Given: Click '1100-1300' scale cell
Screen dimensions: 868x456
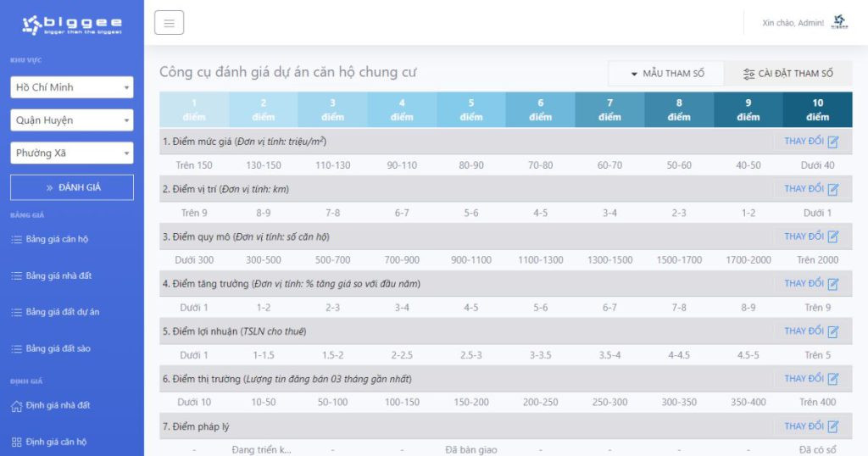Looking at the screenshot, I should pyautogui.click(x=540, y=260).
